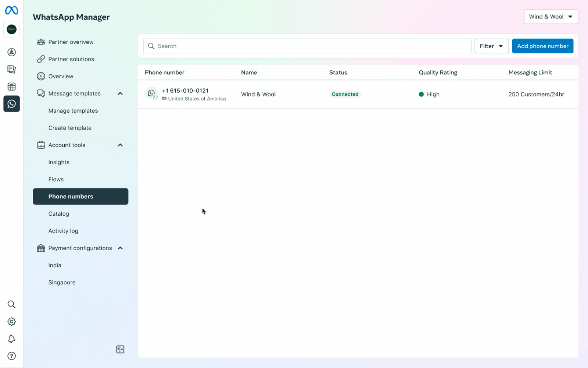
Task: Collapse the Payment configurations section chevron
Action: [x=120, y=248]
